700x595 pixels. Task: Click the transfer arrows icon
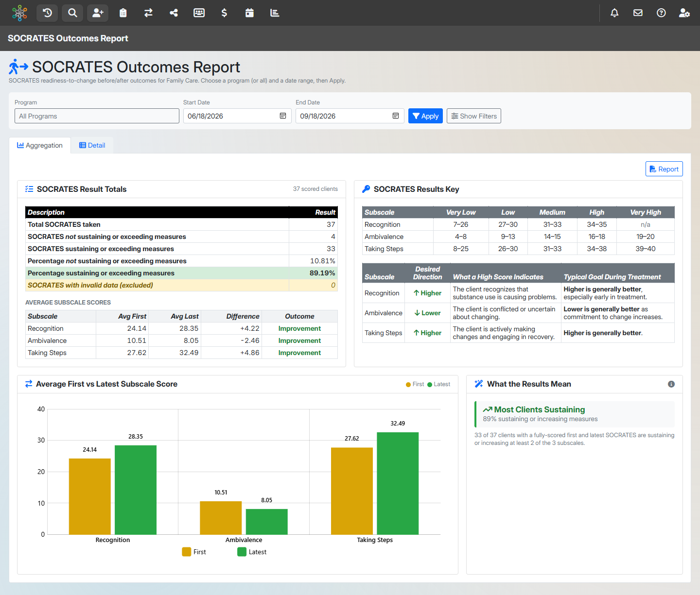148,13
